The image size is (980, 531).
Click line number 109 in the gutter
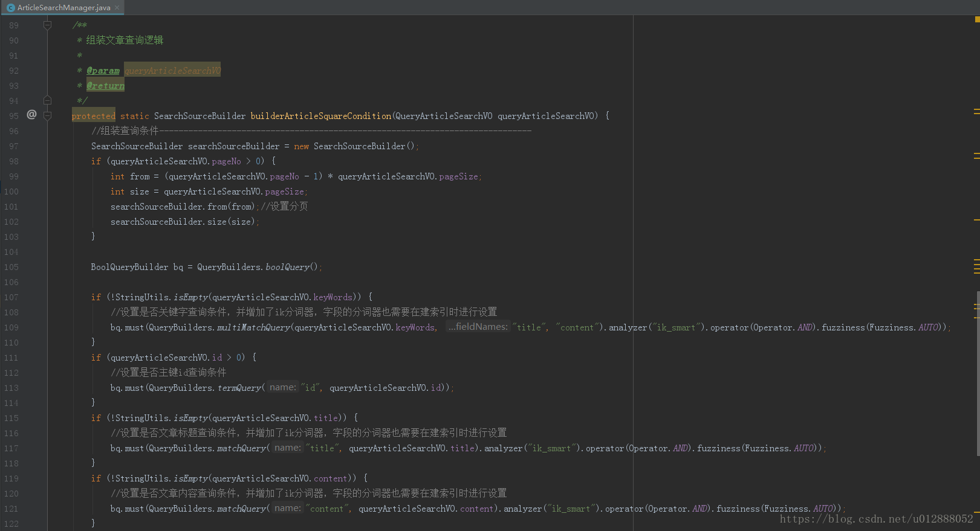click(x=11, y=327)
